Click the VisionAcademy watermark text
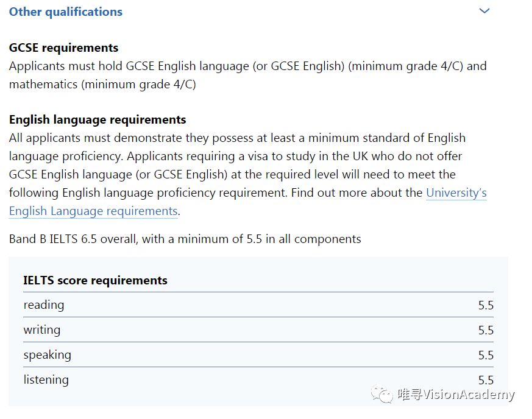 point(456,395)
